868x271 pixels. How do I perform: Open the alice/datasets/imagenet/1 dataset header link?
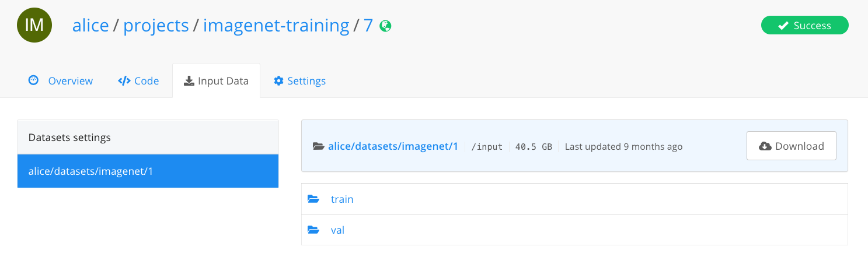[x=393, y=146]
